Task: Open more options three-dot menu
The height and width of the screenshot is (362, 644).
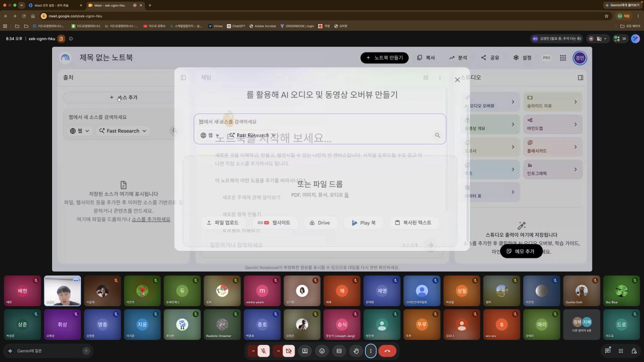Action: tap(371, 351)
